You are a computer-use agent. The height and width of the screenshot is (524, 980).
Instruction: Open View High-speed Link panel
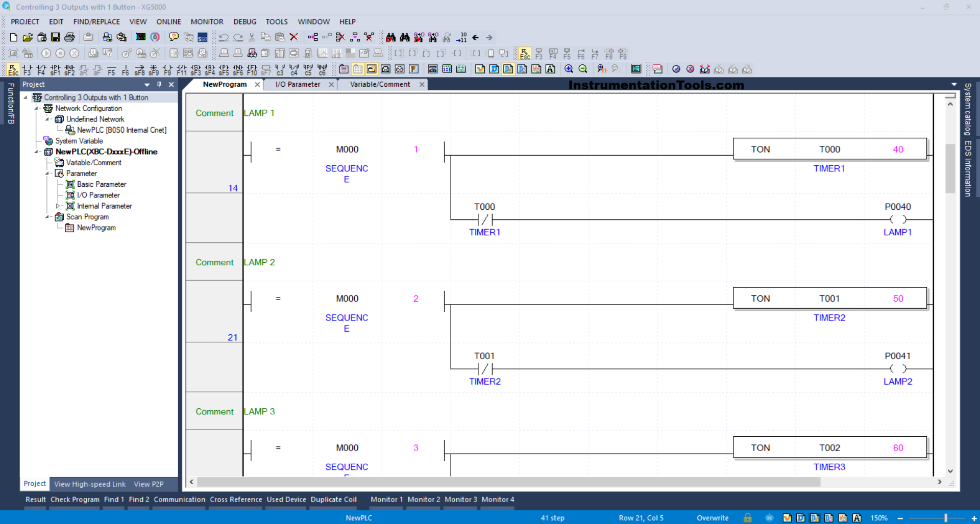point(90,484)
